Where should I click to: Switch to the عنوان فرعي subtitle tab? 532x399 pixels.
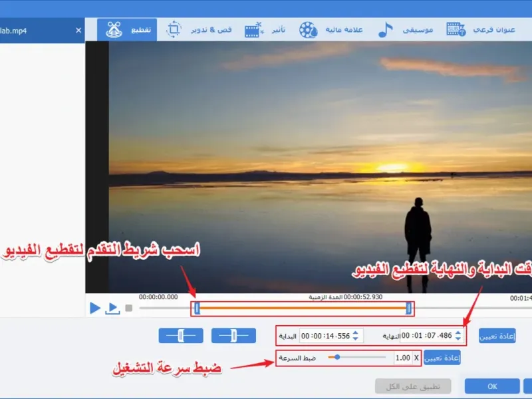pyautogui.click(x=481, y=30)
